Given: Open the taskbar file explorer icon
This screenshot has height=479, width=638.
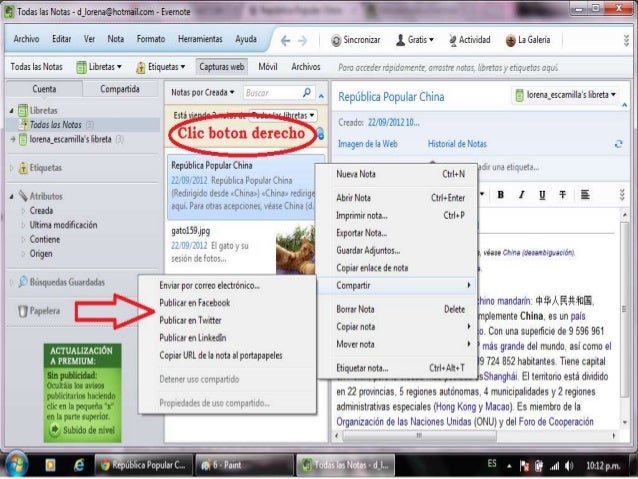Looking at the screenshot, I should (50, 465).
